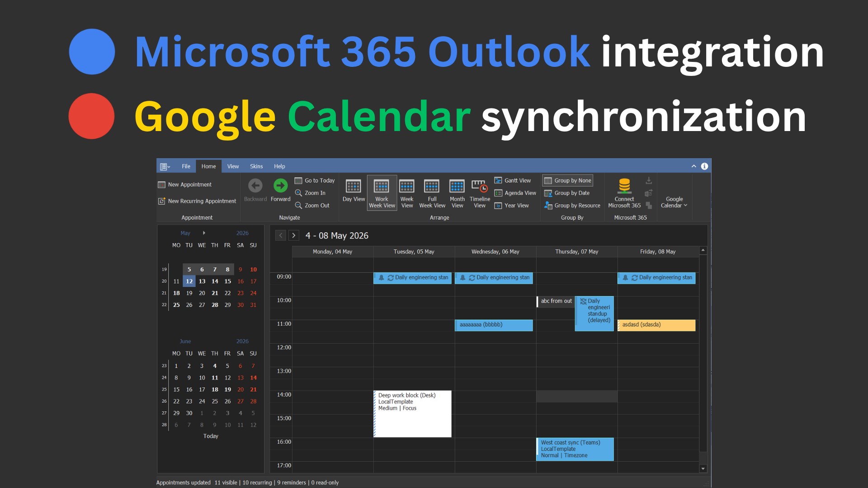Viewport: 868px width, 488px height.
Task: Select May 12 in the mini calendar
Action: tap(189, 281)
